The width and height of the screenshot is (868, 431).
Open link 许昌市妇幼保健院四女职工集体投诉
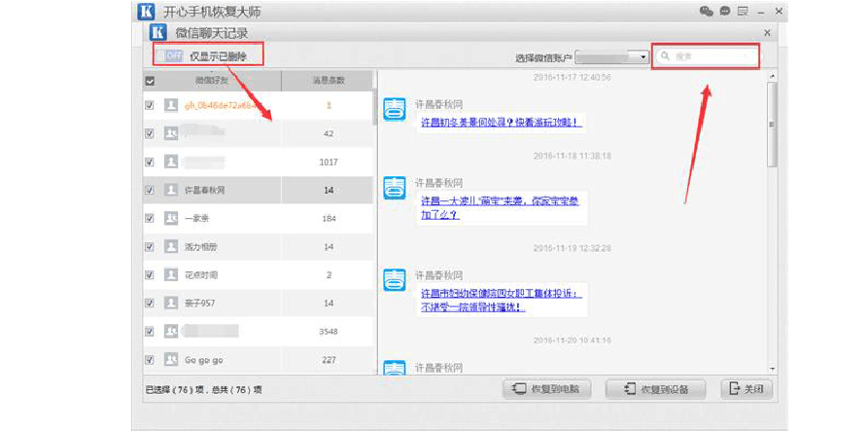click(x=502, y=300)
